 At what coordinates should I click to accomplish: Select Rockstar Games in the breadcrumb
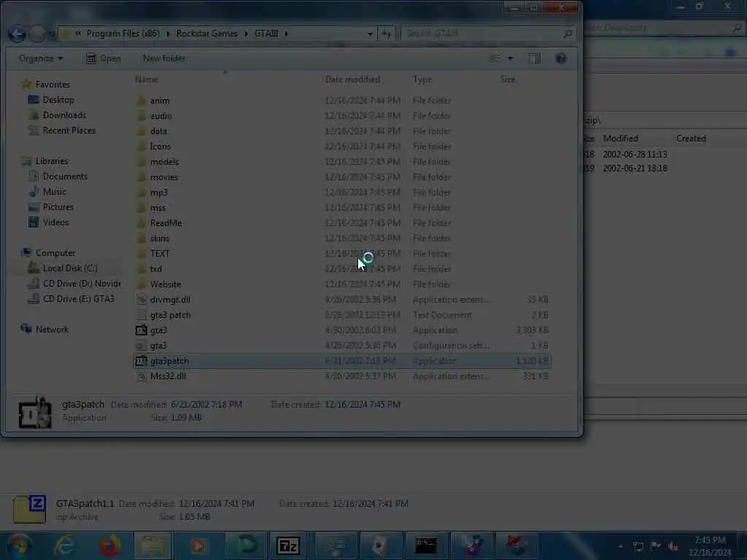(x=206, y=34)
